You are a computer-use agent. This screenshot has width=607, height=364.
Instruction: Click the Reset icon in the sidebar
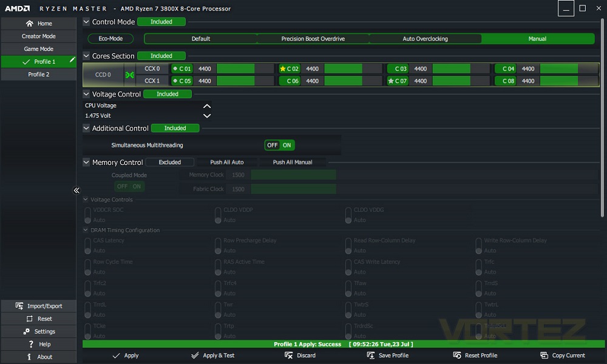29,318
